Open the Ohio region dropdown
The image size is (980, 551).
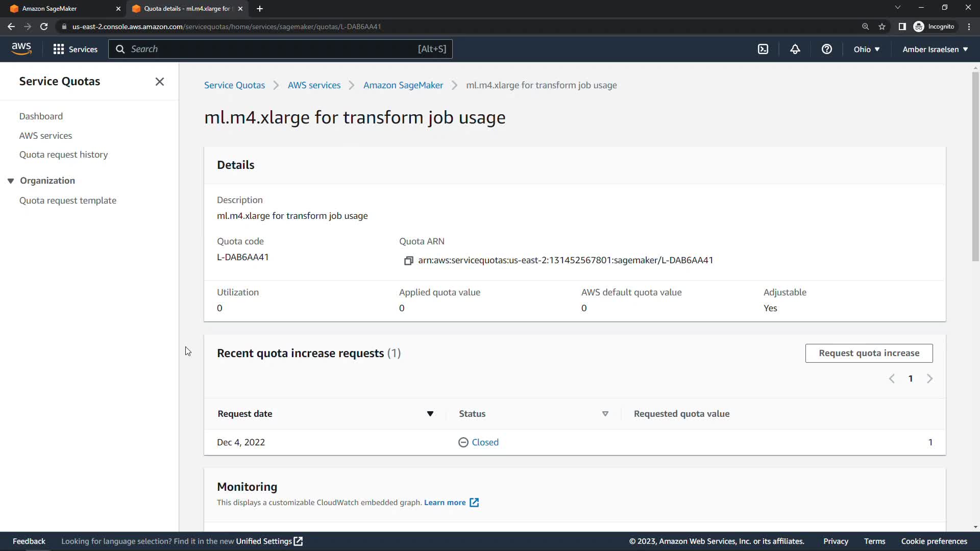coord(866,49)
